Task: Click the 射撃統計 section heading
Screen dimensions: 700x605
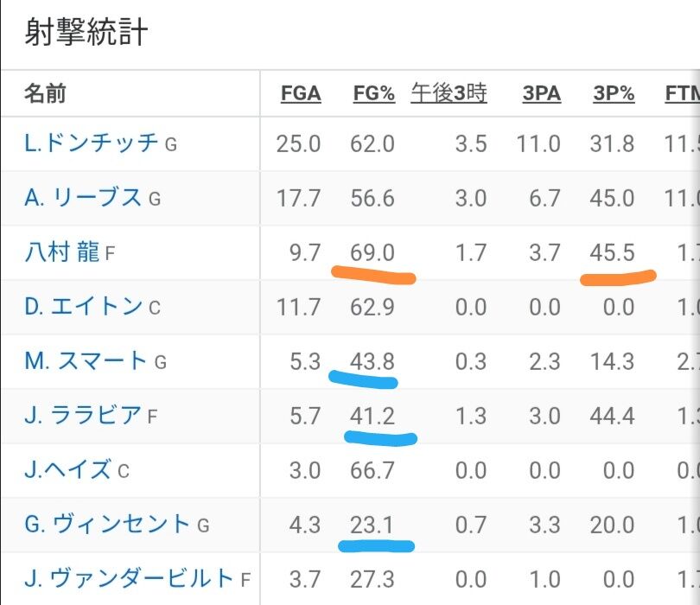Action: coord(86,32)
